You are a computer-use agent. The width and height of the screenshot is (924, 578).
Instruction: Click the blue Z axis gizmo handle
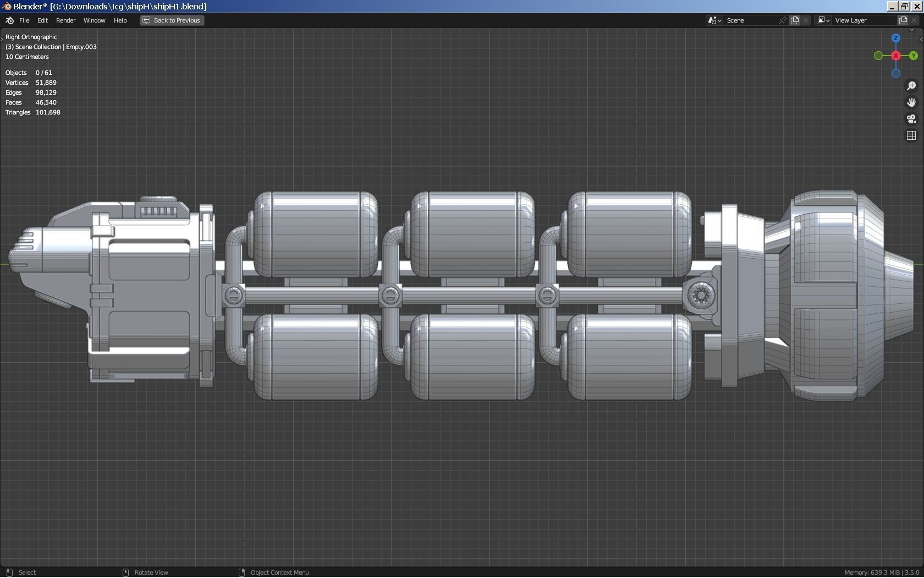click(x=895, y=38)
